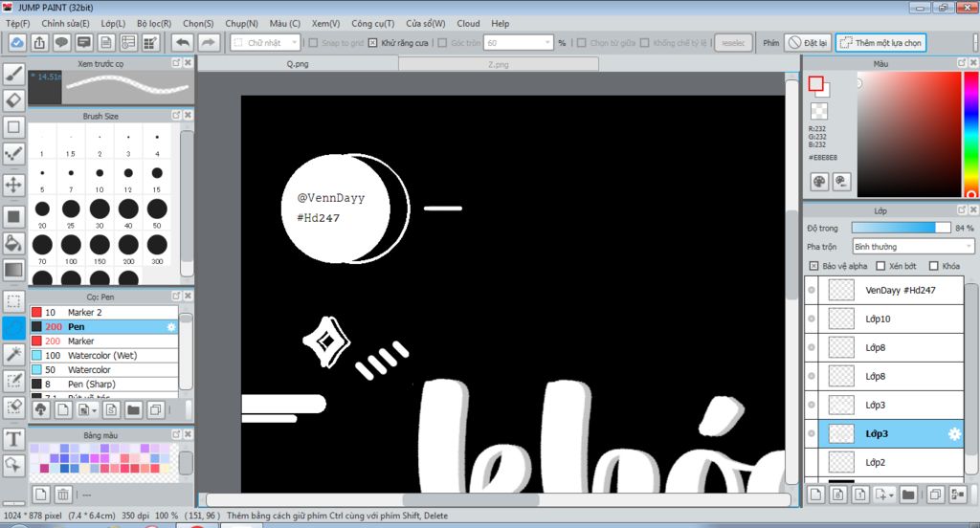
Task: Click Thêm một lựa chọn button
Action: click(880, 42)
